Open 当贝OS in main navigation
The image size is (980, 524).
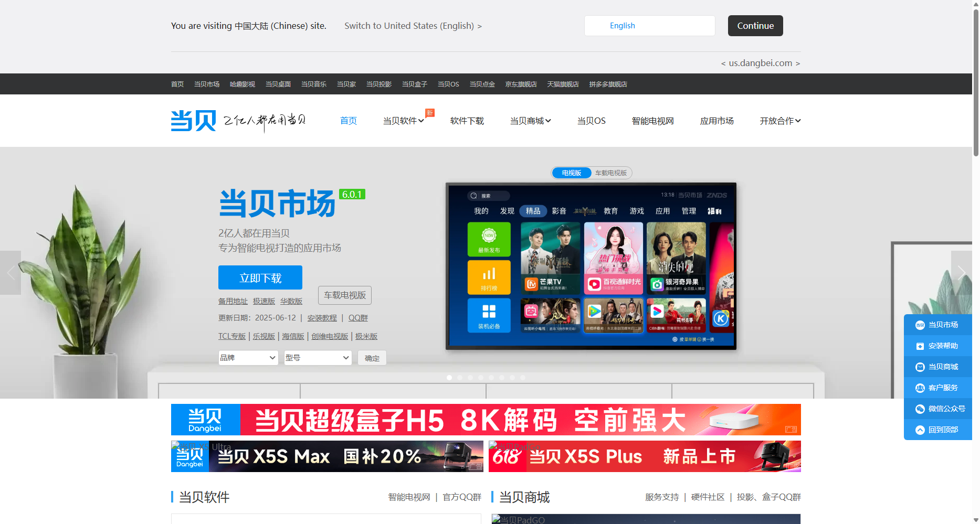pyautogui.click(x=592, y=121)
